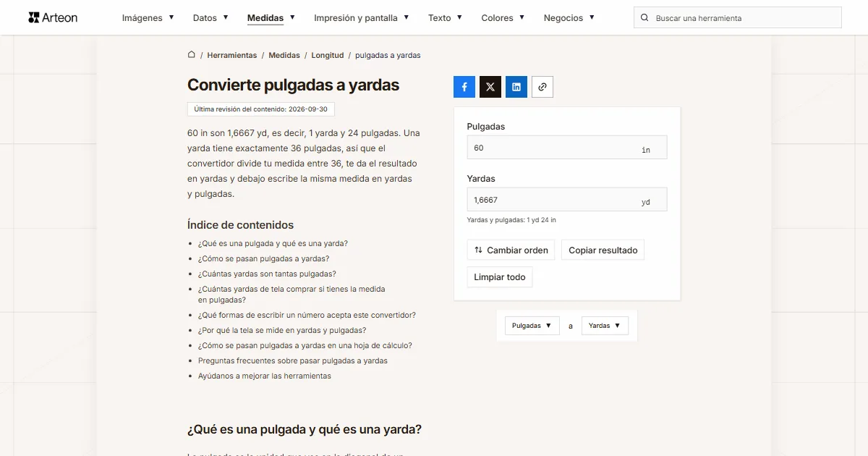Go to Longitud breadcrumb link

[328, 55]
